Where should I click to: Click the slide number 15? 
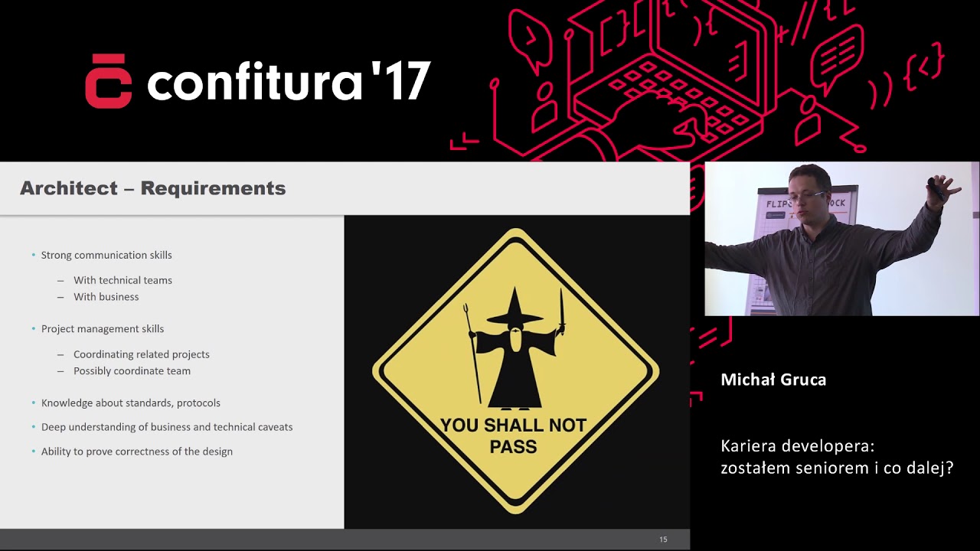663,540
